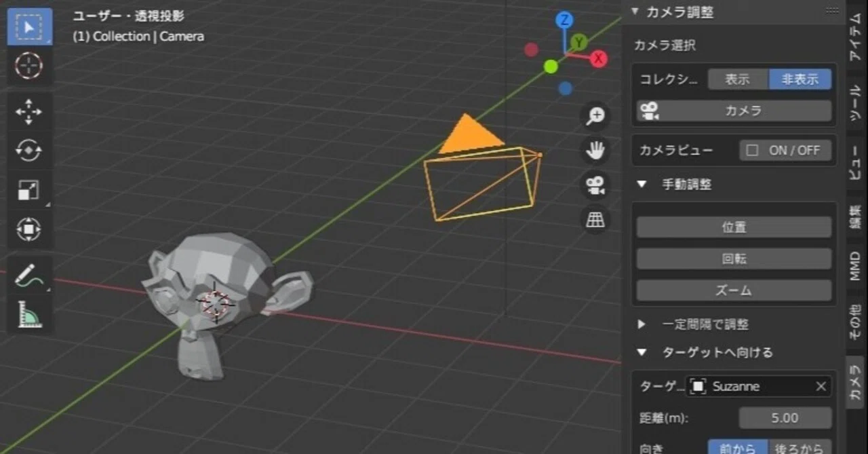Select the Select Box tool
Viewport: 868px width, 454px height.
(28, 27)
